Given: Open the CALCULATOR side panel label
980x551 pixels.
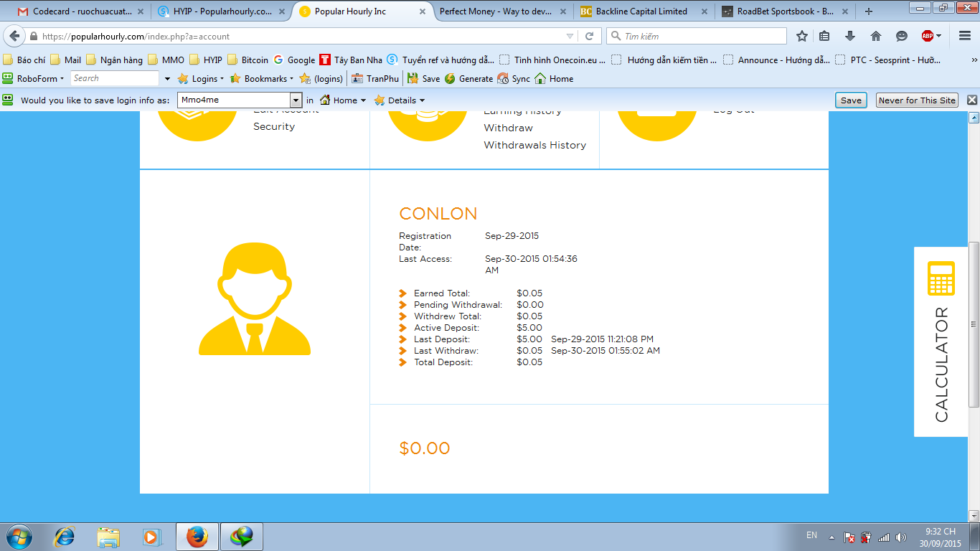Looking at the screenshot, I should (941, 364).
